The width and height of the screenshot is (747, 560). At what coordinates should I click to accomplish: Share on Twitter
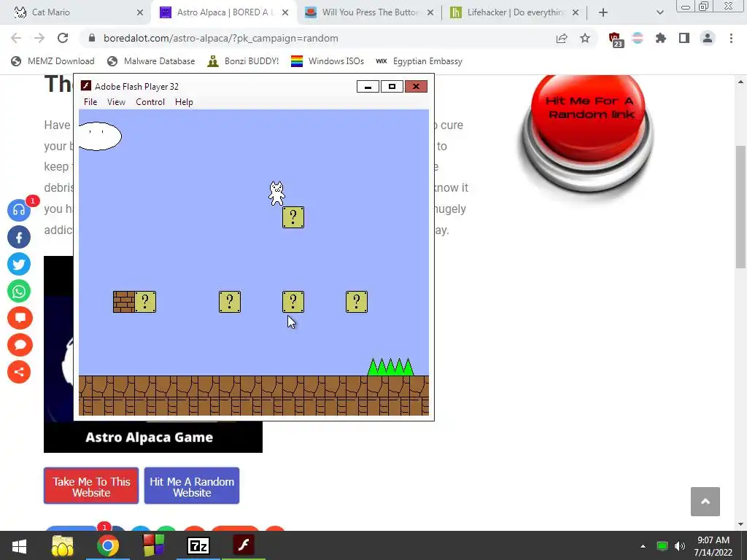point(19,264)
